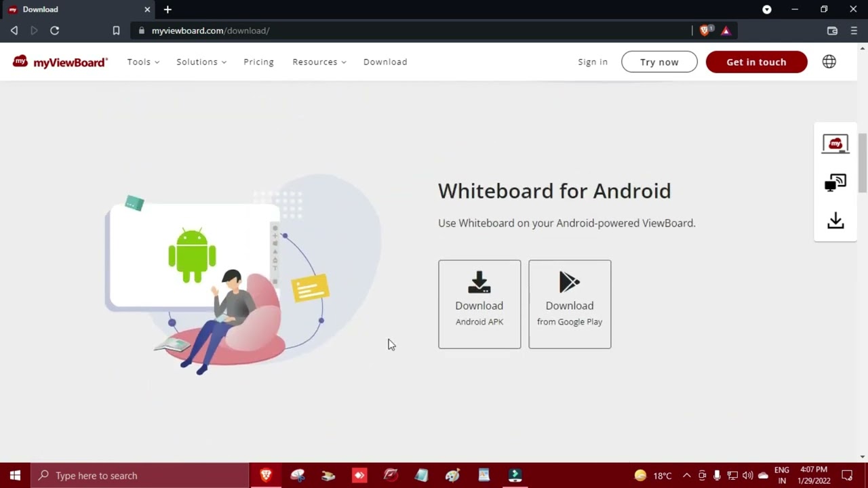
Task: Click the address bar URL
Action: 210,30
